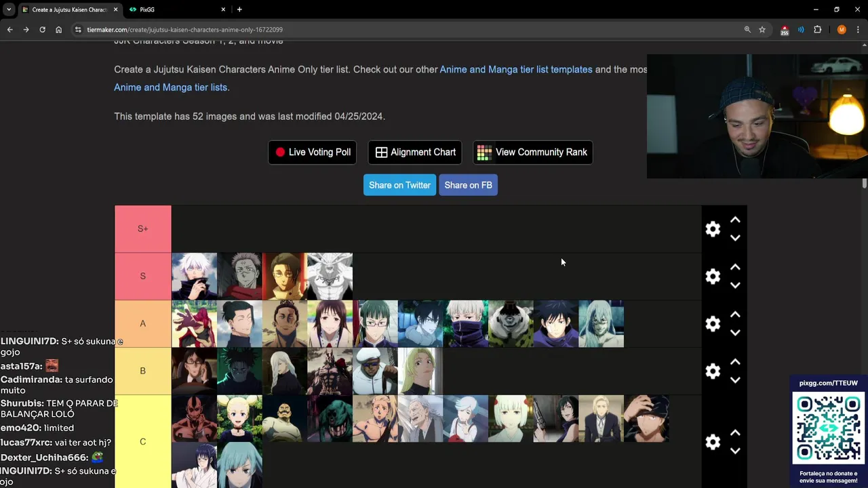This screenshot has width=868, height=488.
Task: View site information icon
Action: [78, 30]
